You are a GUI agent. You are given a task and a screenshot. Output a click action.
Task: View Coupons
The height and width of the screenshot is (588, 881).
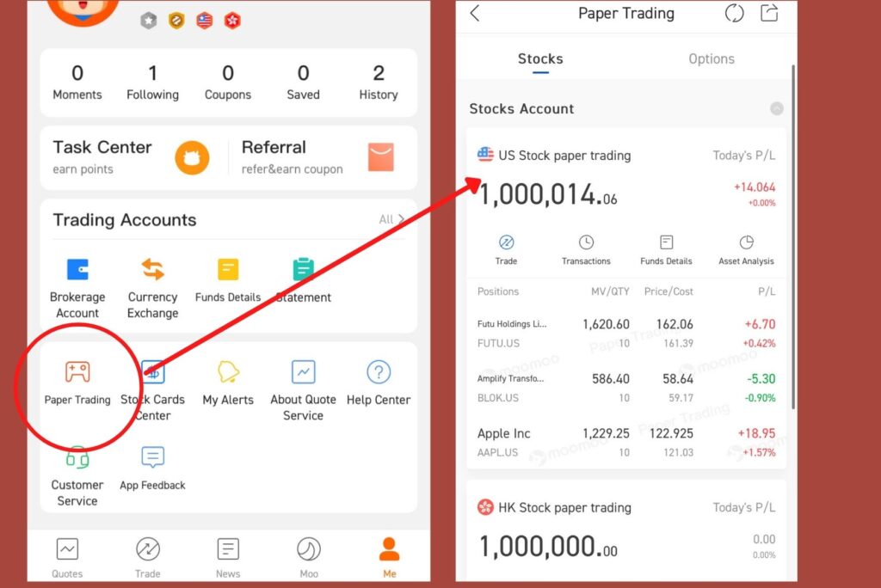pyautogui.click(x=228, y=82)
